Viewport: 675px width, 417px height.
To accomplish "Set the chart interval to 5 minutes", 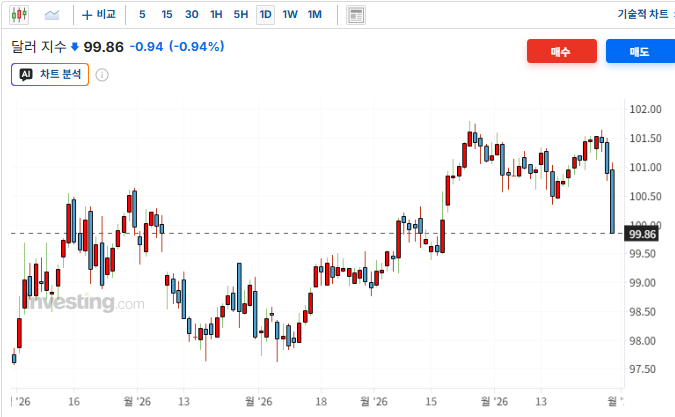I will pos(142,15).
